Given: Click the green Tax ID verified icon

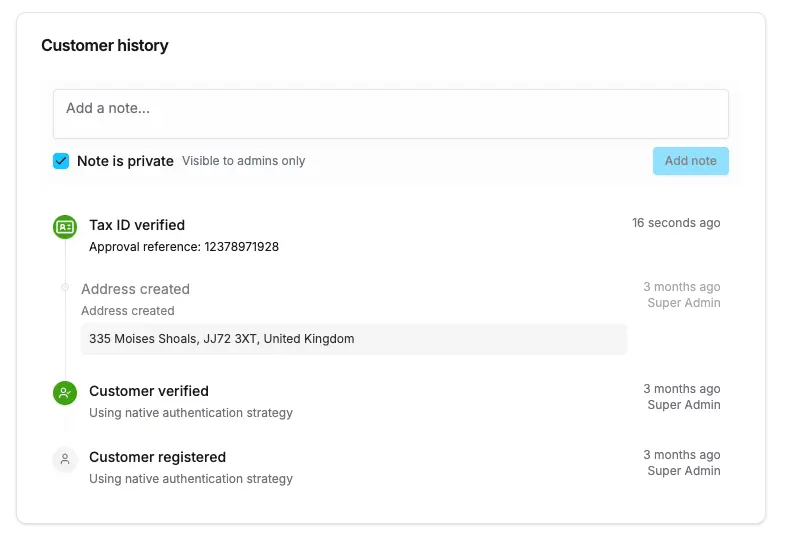Looking at the screenshot, I should 65,227.
